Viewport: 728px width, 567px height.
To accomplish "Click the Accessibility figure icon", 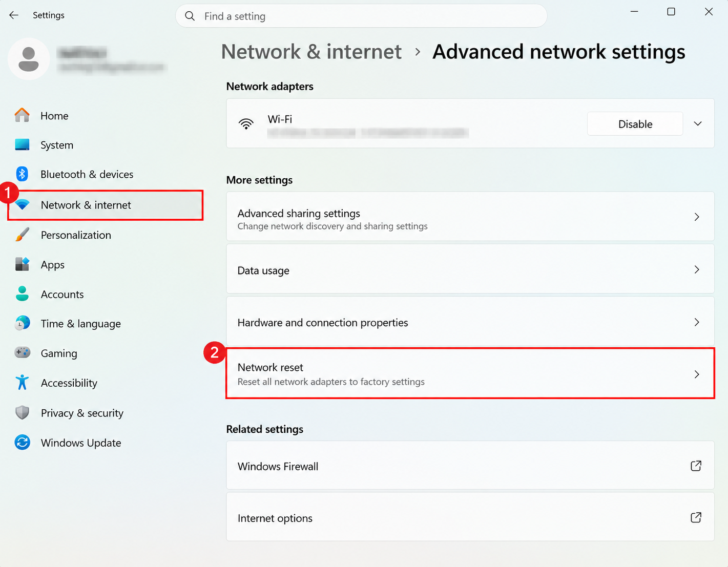I will [22, 383].
